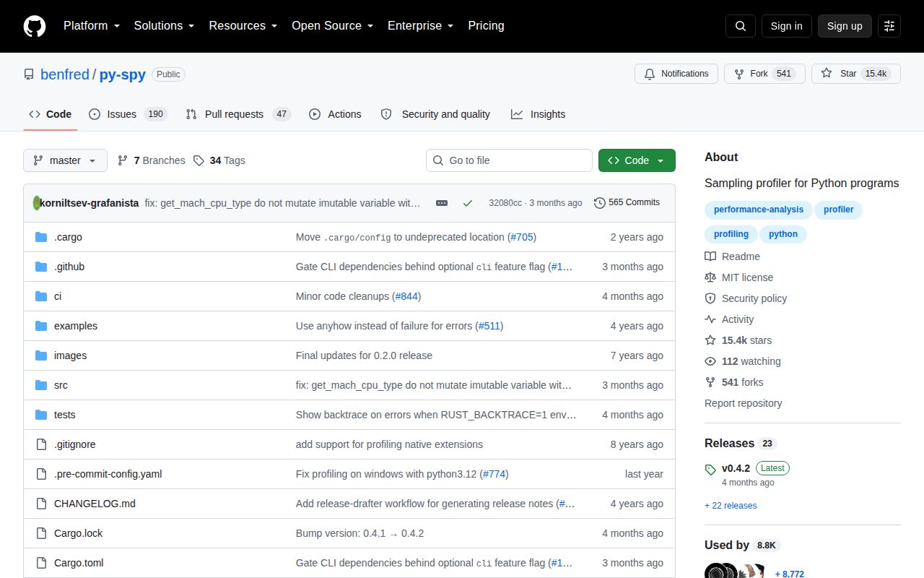
Task: Click the Sign up button
Action: tap(845, 26)
